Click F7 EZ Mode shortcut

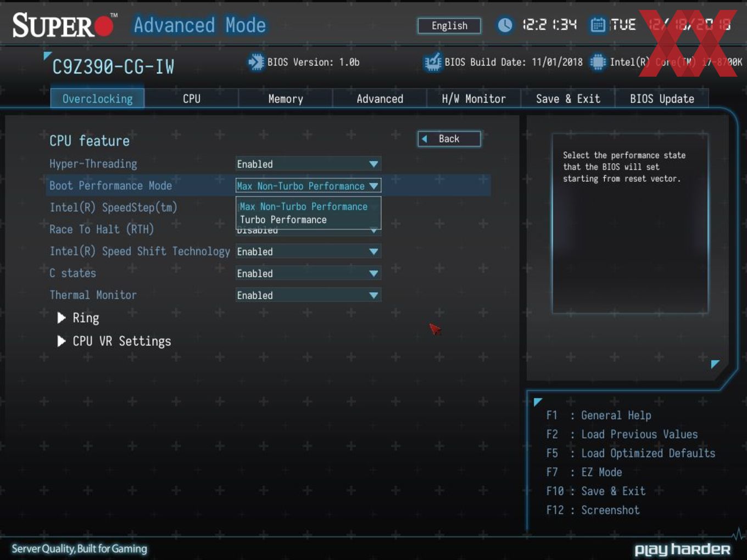click(584, 472)
